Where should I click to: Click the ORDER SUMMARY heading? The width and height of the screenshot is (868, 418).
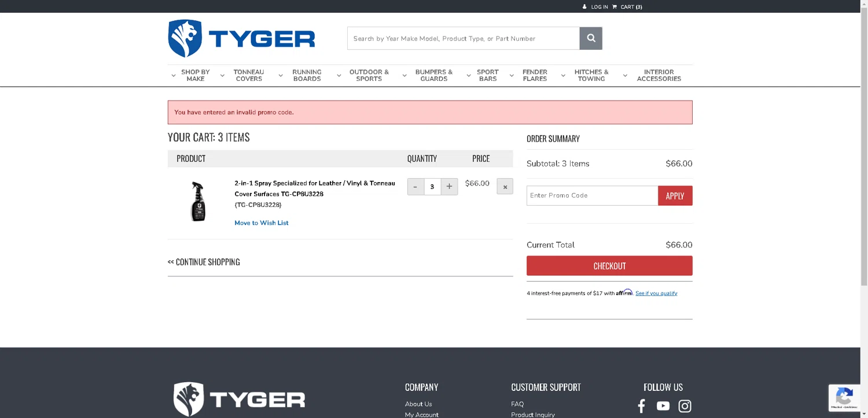553,139
